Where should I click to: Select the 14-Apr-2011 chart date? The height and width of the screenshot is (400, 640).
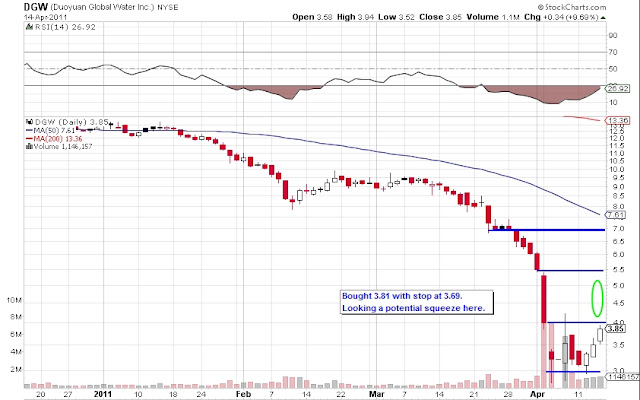click(45, 17)
